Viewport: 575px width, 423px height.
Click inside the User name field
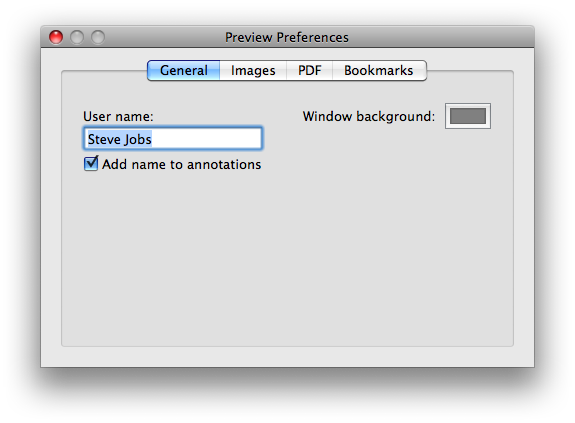pyautogui.click(x=173, y=139)
